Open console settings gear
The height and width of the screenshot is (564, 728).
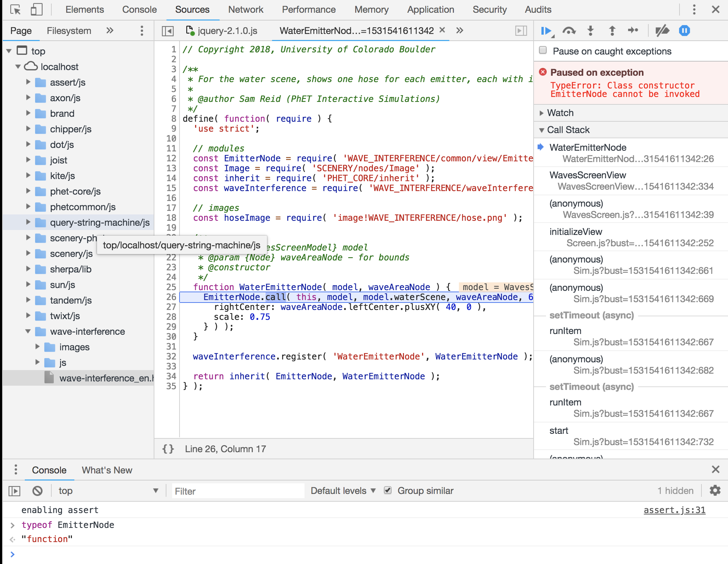715,490
